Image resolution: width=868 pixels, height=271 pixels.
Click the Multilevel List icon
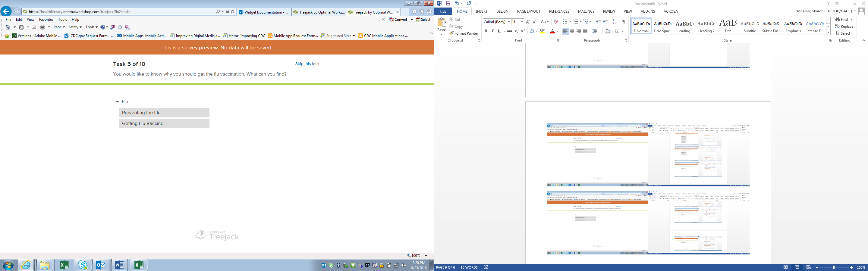coord(587,22)
